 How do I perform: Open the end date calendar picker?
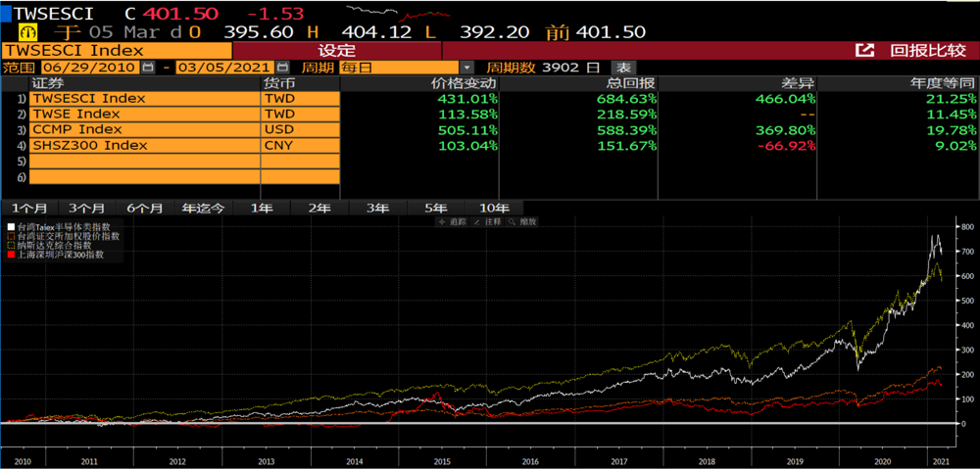pyautogui.click(x=282, y=68)
